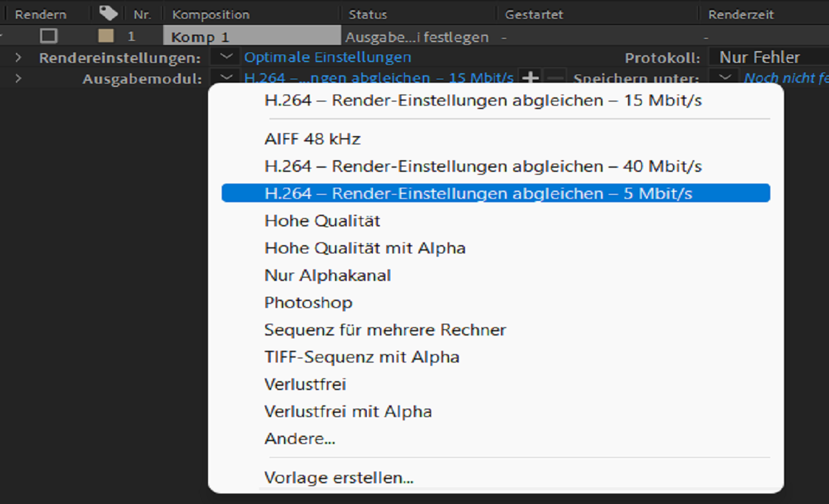Image resolution: width=829 pixels, height=504 pixels.
Task: Select Verlustfrei output module
Action: coord(305,384)
